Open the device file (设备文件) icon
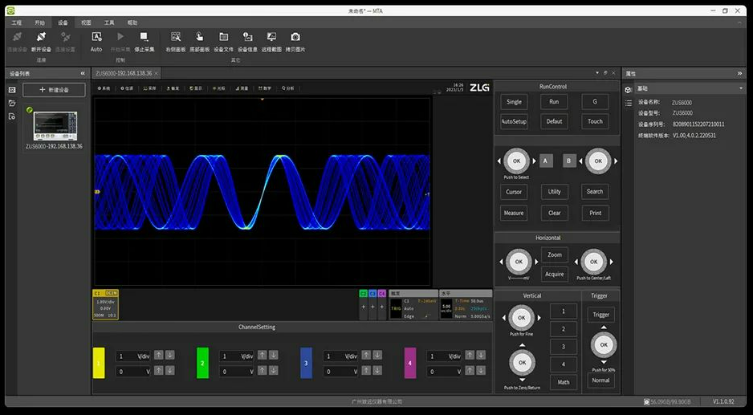The image size is (753, 415). (223, 37)
